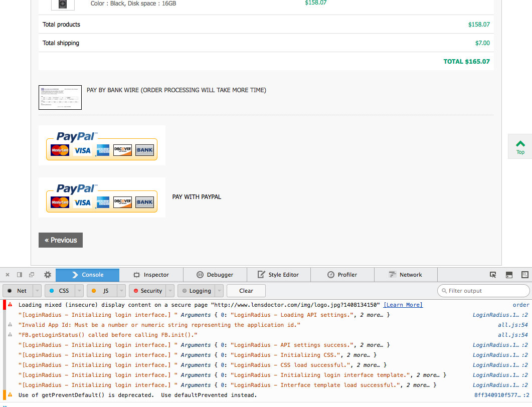Switch to the Network tab
This screenshot has height=407, width=532.
pyautogui.click(x=406, y=275)
